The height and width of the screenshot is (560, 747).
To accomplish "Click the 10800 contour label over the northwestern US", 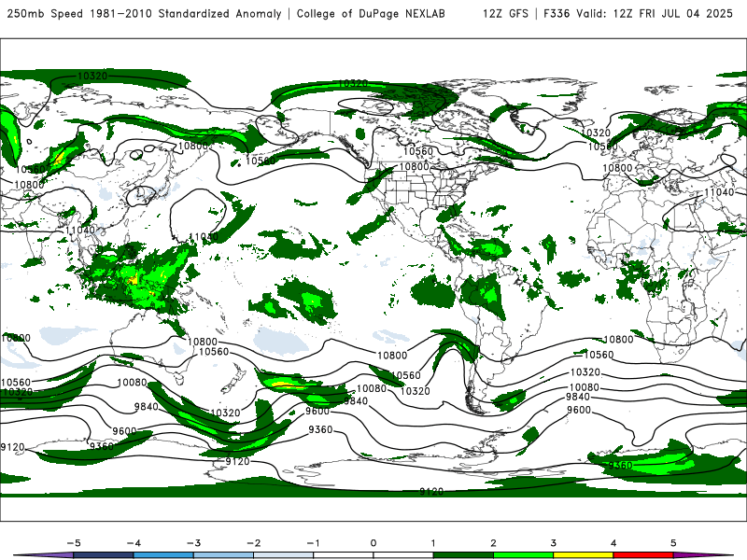I will coord(414,167).
